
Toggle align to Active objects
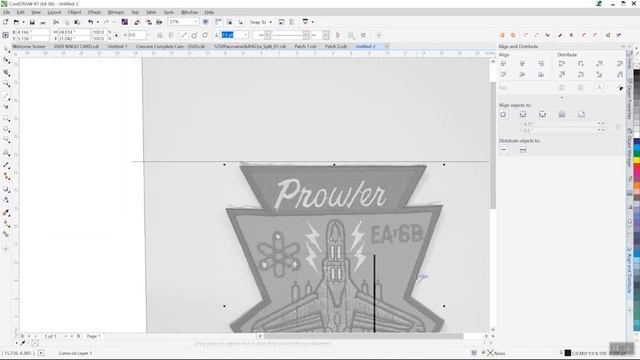pyautogui.click(x=503, y=115)
